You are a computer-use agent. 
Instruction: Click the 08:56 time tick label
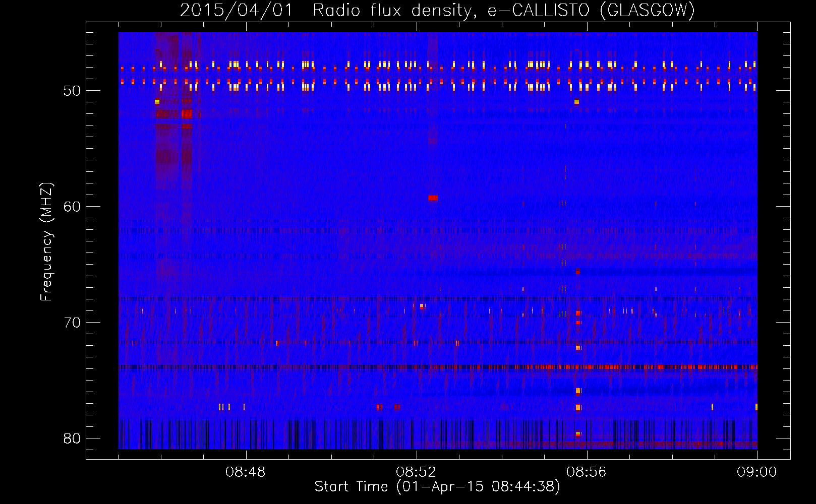pos(587,472)
